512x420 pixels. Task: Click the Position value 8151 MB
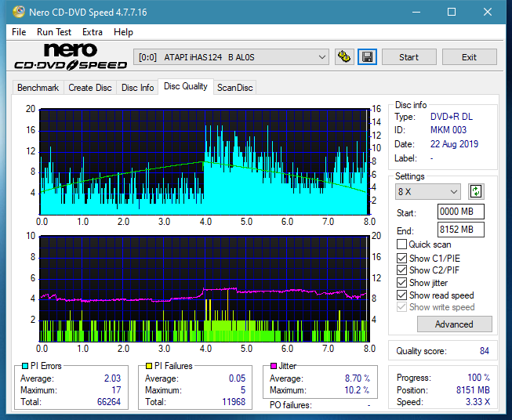point(473,390)
